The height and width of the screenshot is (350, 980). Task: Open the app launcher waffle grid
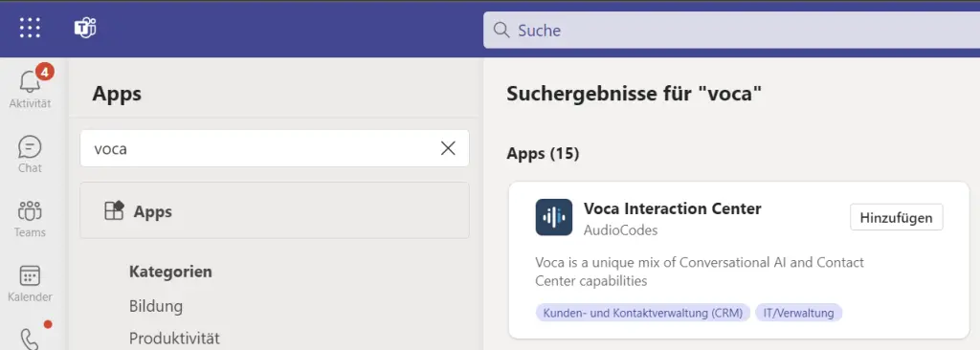(30, 28)
